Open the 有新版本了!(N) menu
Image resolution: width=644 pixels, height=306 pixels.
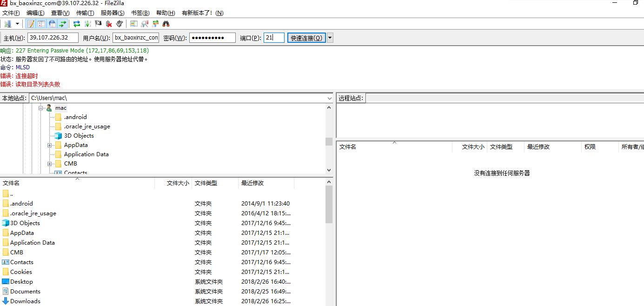click(x=202, y=13)
